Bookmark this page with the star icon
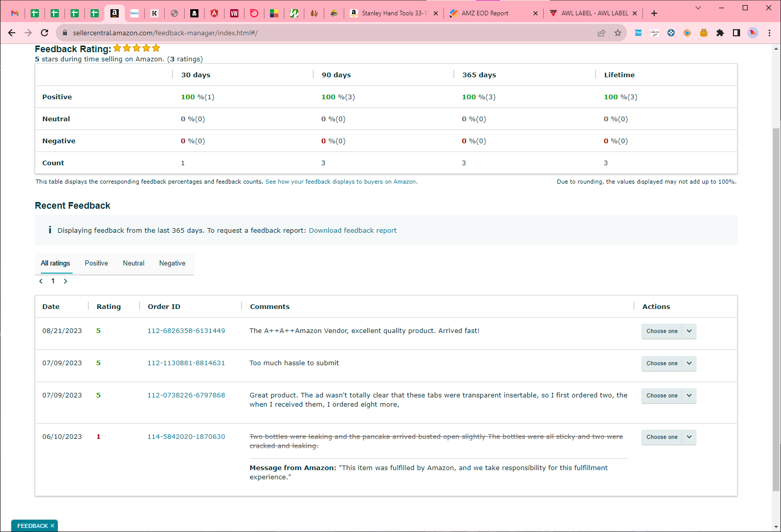Viewport: 781px width, 532px height. (618, 33)
